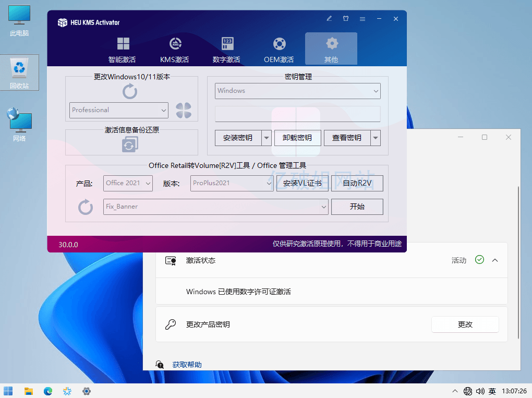Click the 获取帮助 help icon

click(160, 365)
